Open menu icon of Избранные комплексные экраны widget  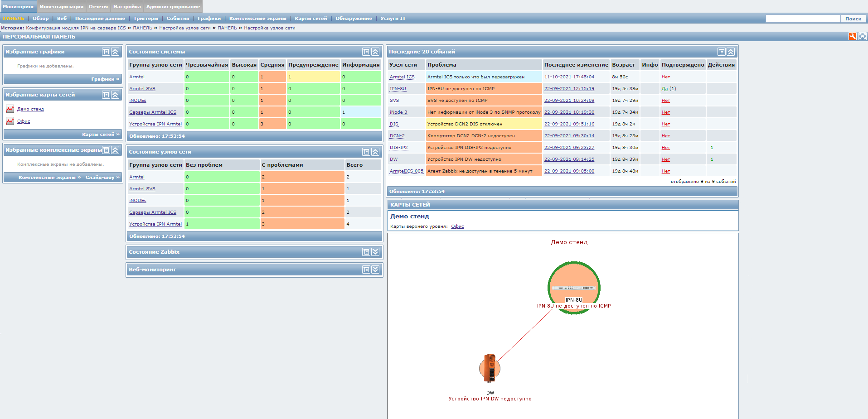[106, 150]
